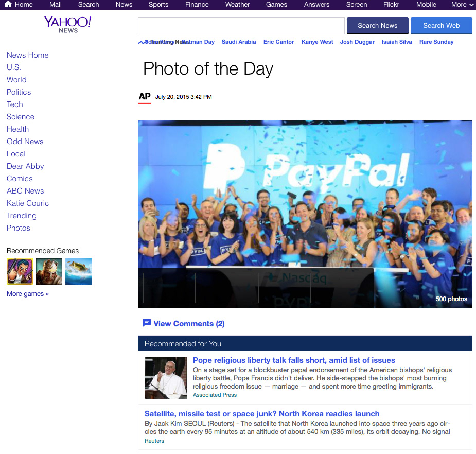The image size is (476, 454).
Task: Select the Kanye West trending topic
Action: [x=317, y=42]
